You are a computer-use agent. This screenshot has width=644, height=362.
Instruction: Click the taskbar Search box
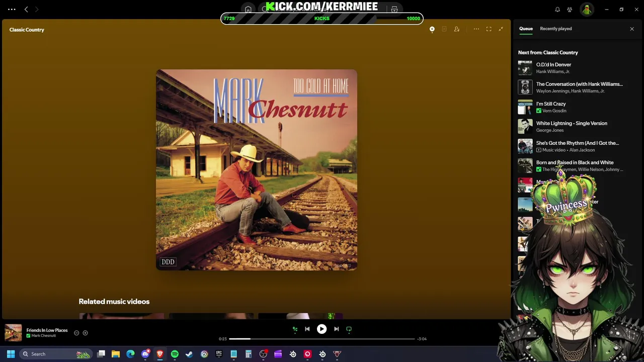[x=56, y=354]
